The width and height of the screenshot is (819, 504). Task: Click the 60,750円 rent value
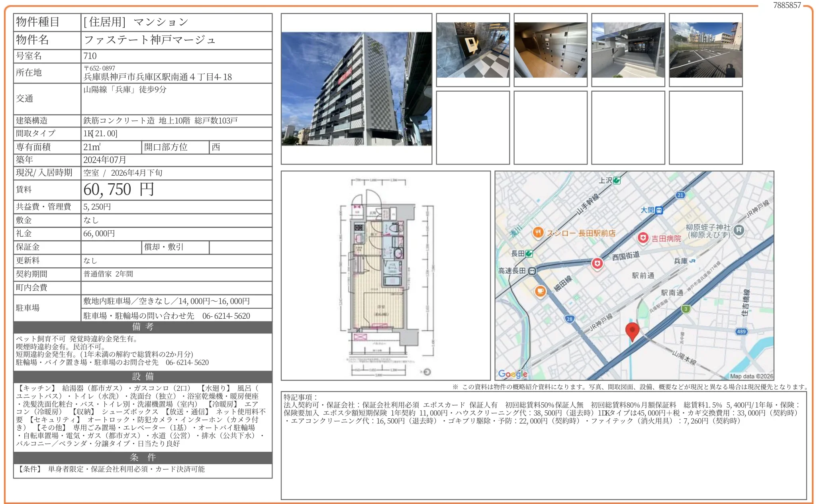119,190
